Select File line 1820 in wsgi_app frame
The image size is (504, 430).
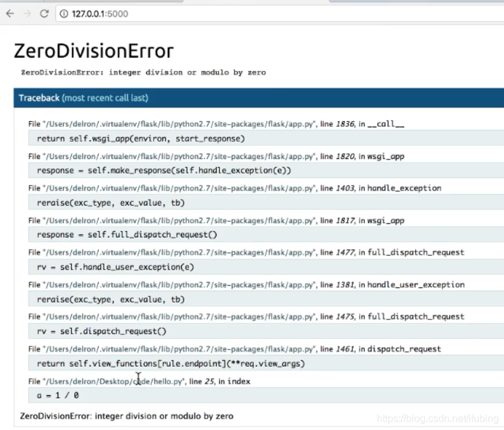tap(216, 156)
